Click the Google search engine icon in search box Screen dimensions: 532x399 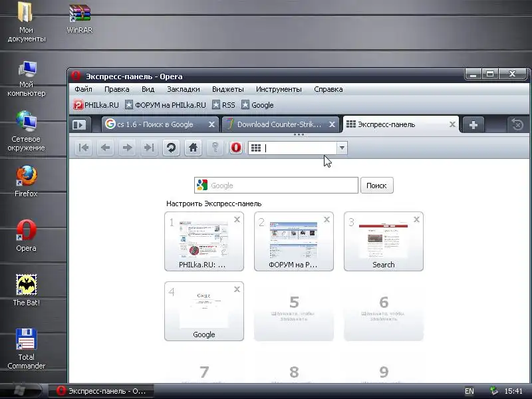click(202, 186)
